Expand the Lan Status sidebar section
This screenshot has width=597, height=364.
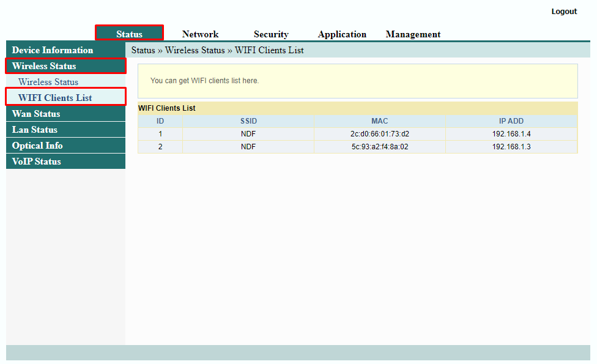(x=35, y=130)
